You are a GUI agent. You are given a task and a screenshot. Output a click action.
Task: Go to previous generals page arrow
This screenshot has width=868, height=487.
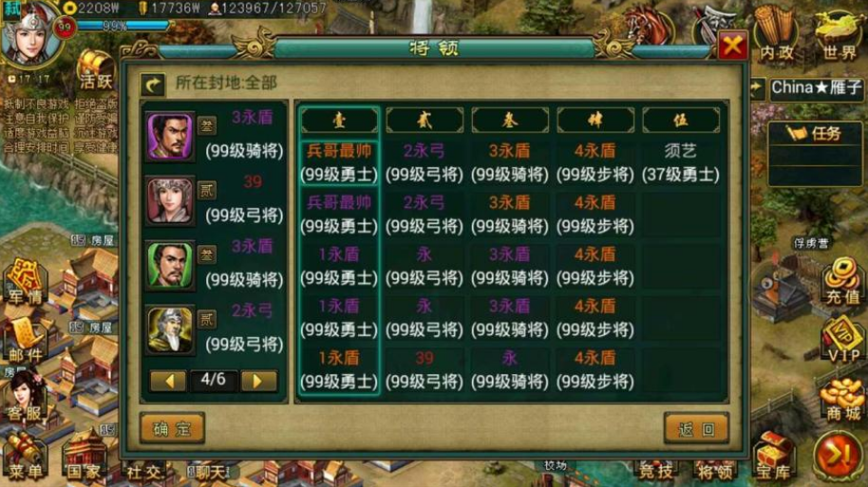(169, 380)
